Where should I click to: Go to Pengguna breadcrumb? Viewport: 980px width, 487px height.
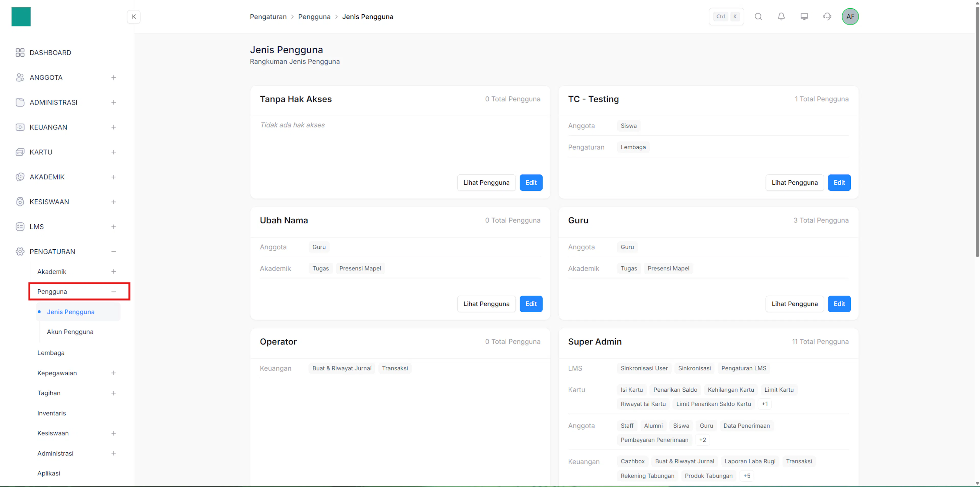point(314,17)
